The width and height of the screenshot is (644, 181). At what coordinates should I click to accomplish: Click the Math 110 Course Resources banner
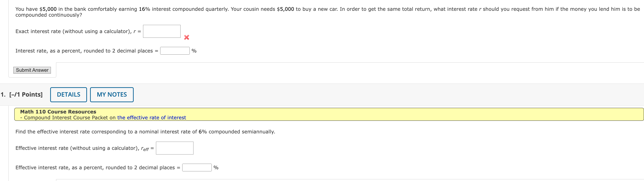58,112
